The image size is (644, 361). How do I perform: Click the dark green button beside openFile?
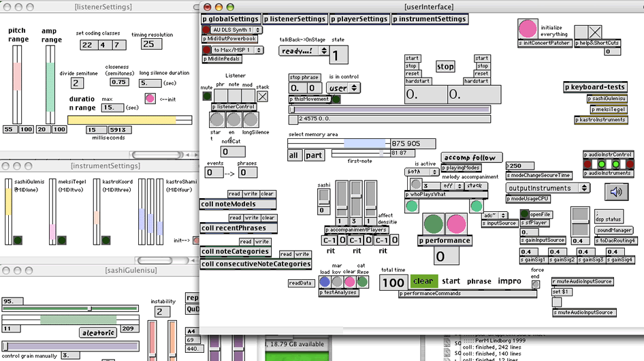524,214
